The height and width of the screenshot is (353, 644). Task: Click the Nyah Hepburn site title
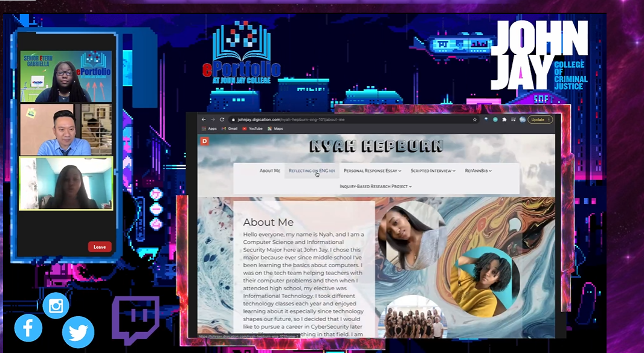[376, 146]
